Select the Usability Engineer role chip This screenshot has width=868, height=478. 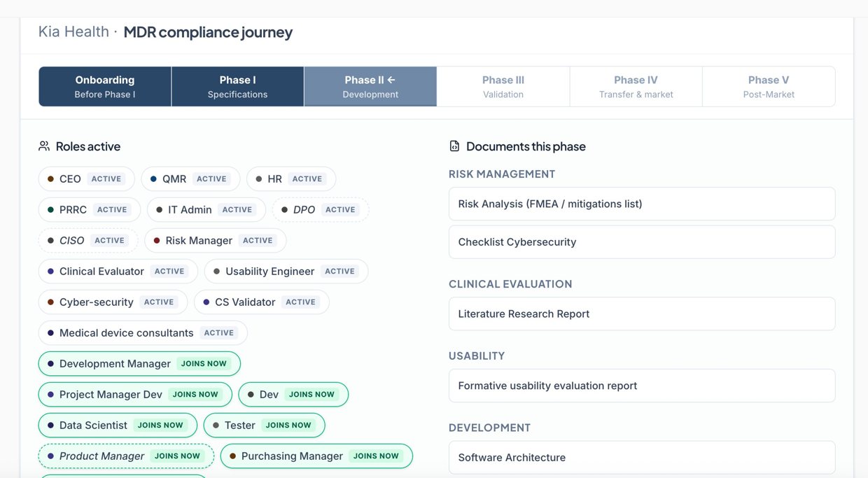click(x=286, y=271)
